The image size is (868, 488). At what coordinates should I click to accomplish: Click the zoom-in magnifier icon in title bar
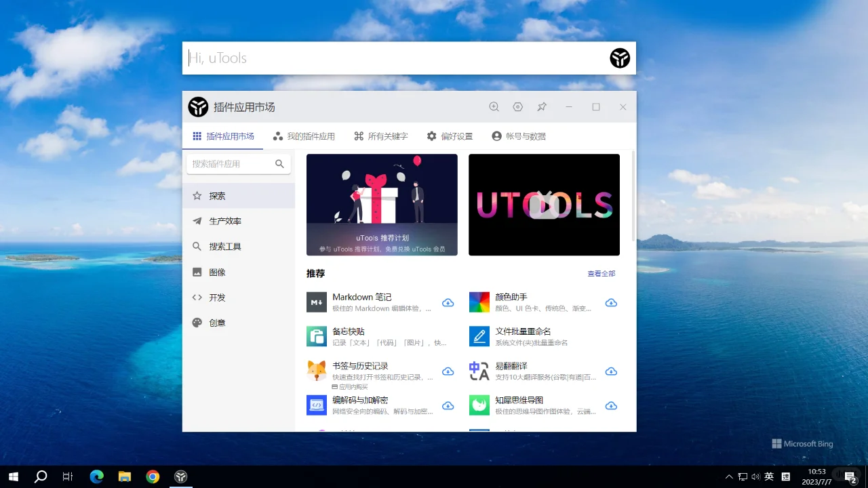tap(494, 107)
